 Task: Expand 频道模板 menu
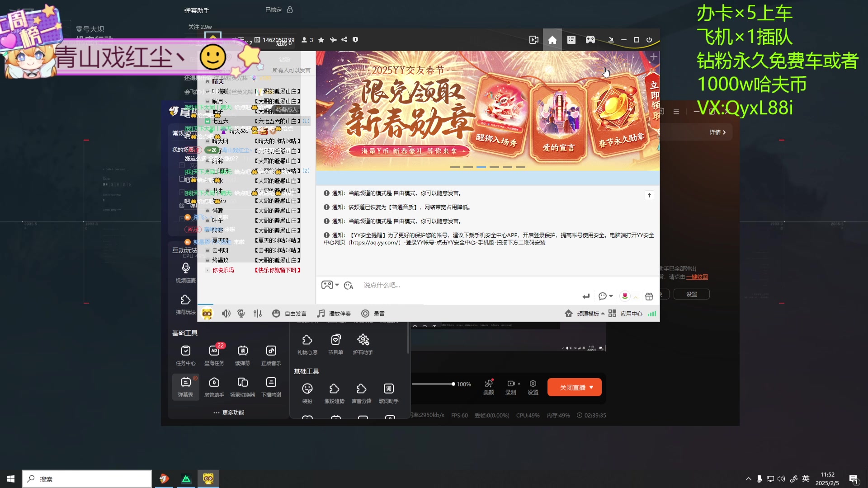tap(585, 314)
